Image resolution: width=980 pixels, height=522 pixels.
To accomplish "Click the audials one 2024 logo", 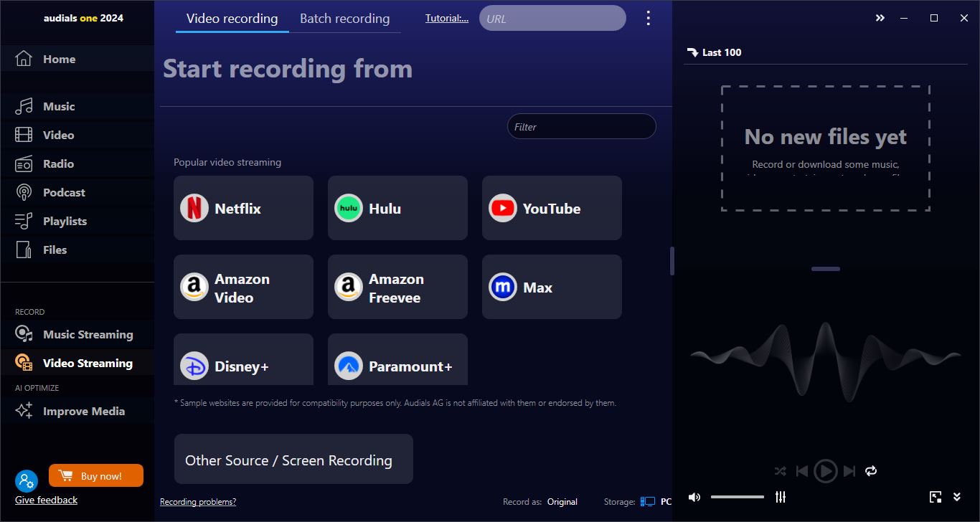I will coord(83,18).
